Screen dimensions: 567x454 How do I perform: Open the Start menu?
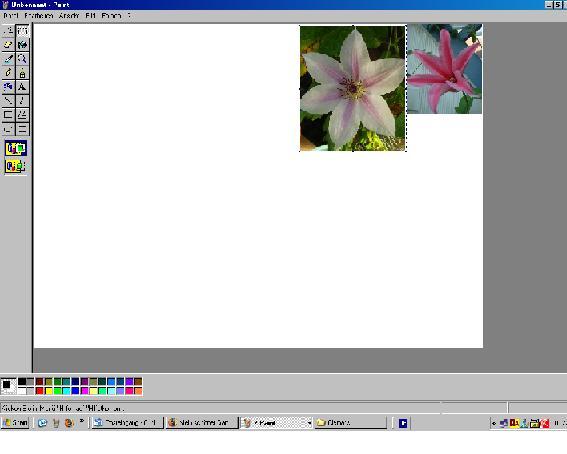tap(15, 423)
